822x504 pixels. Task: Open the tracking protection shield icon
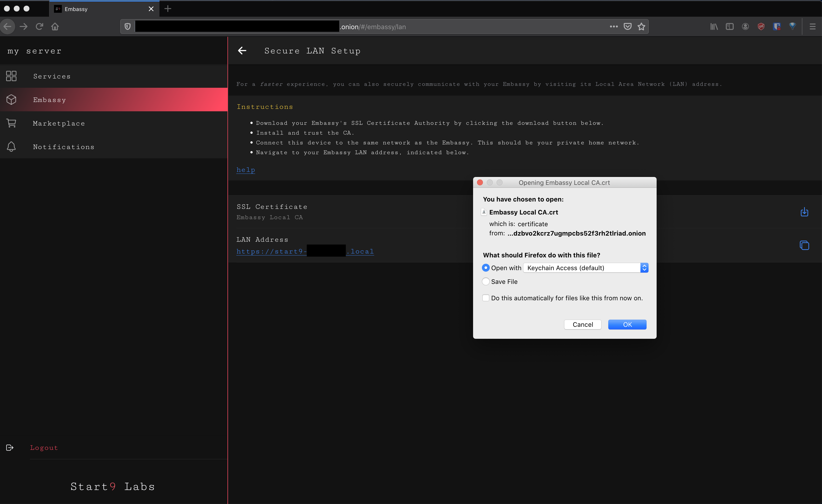(127, 27)
